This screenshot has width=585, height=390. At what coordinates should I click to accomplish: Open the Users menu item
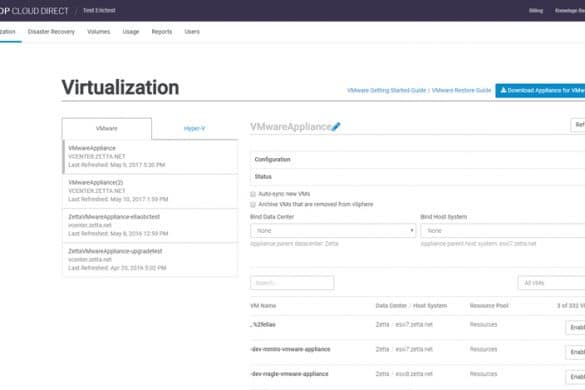pos(192,32)
